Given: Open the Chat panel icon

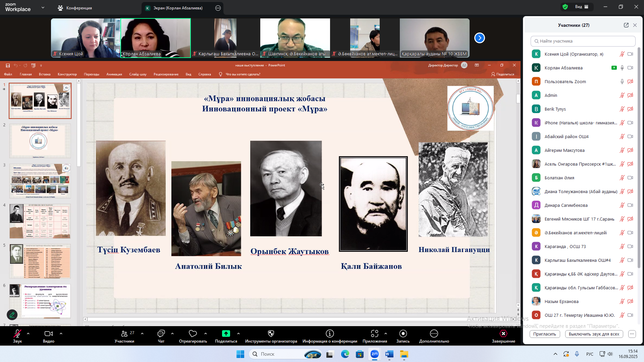Looking at the screenshot, I should (x=161, y=334).
